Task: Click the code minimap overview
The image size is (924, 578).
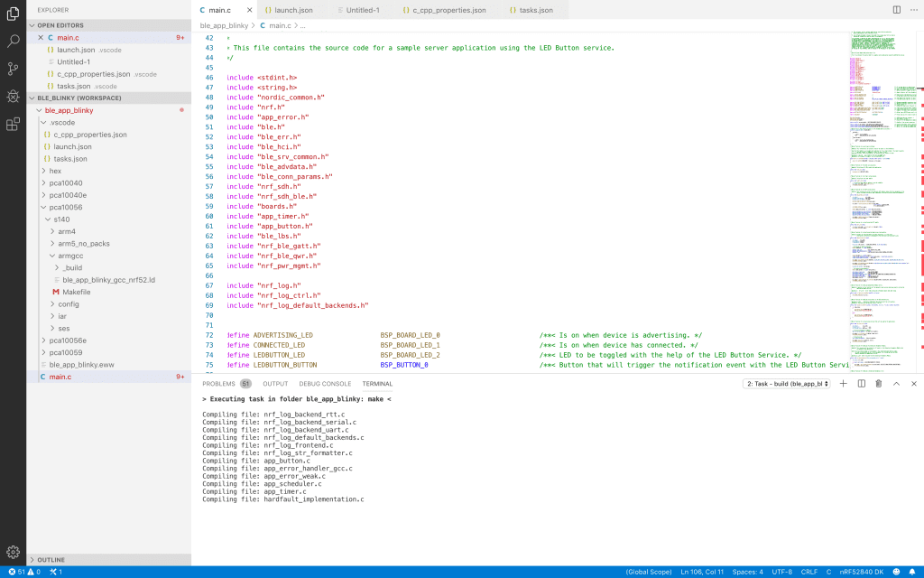Action: pos(883,201)
